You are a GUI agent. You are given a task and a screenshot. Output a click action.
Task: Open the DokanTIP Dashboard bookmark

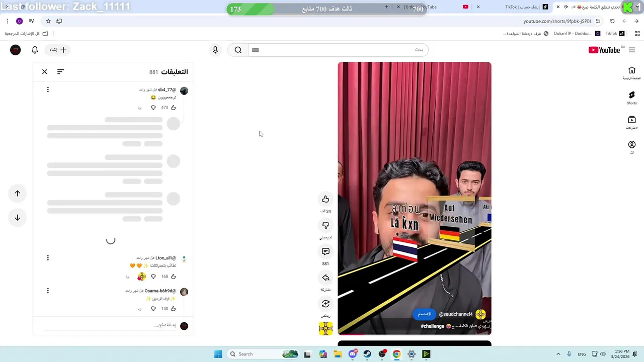577,34
